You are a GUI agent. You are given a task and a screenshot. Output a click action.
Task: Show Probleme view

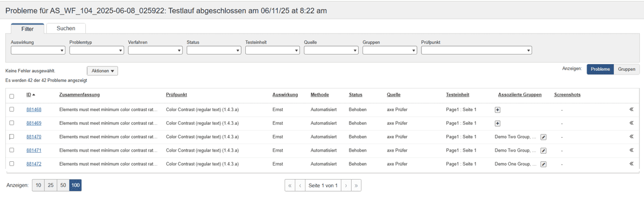[600, 69]
